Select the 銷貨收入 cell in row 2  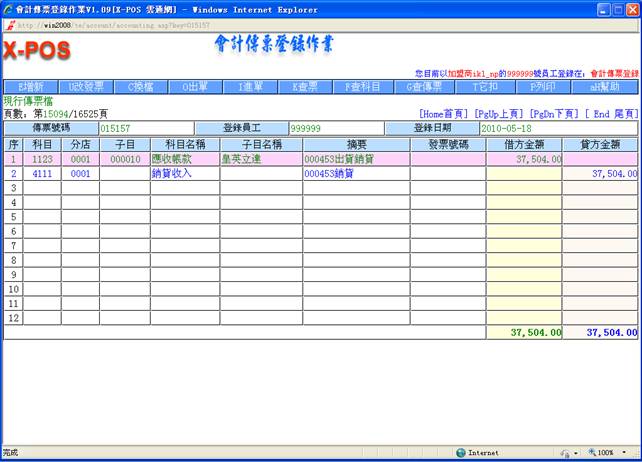[x=184, y=173]
